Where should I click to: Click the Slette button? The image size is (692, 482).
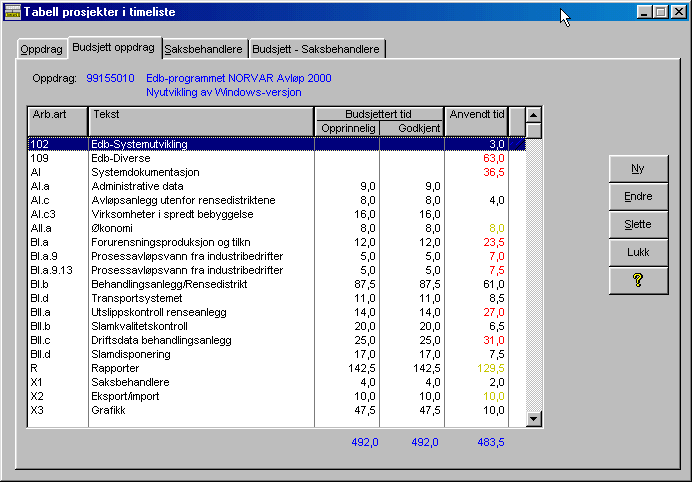(x=638, y=224)
